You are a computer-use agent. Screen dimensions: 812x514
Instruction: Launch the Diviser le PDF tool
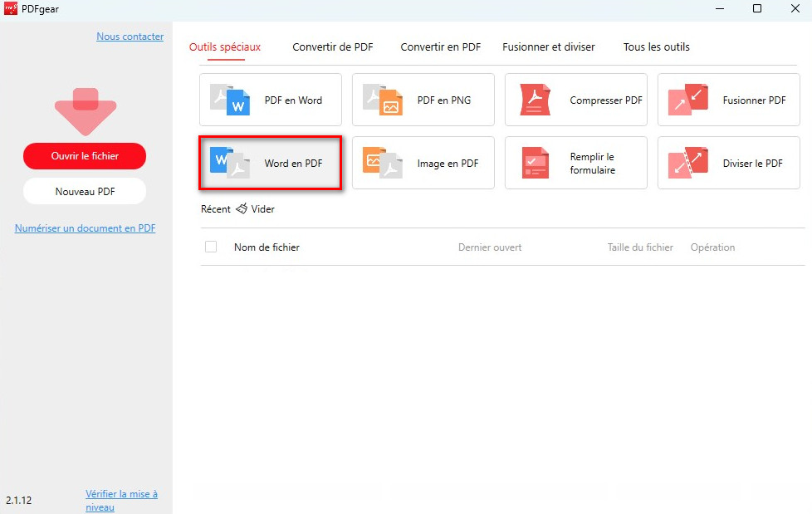(728, 163)
